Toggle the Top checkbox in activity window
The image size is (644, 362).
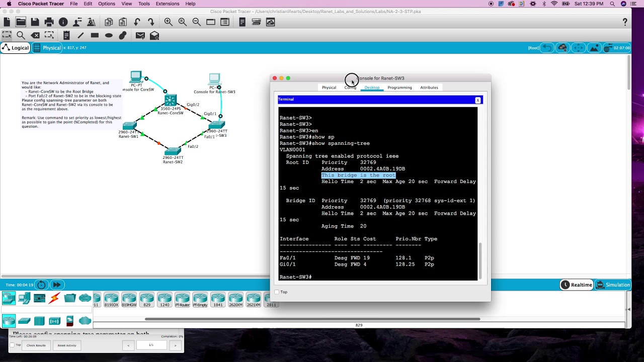12,345
